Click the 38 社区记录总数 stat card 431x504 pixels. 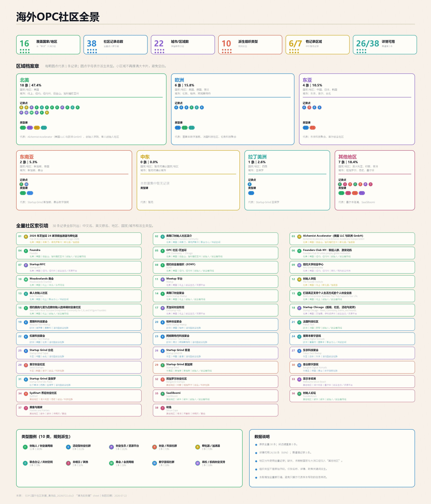click(115, 44)
